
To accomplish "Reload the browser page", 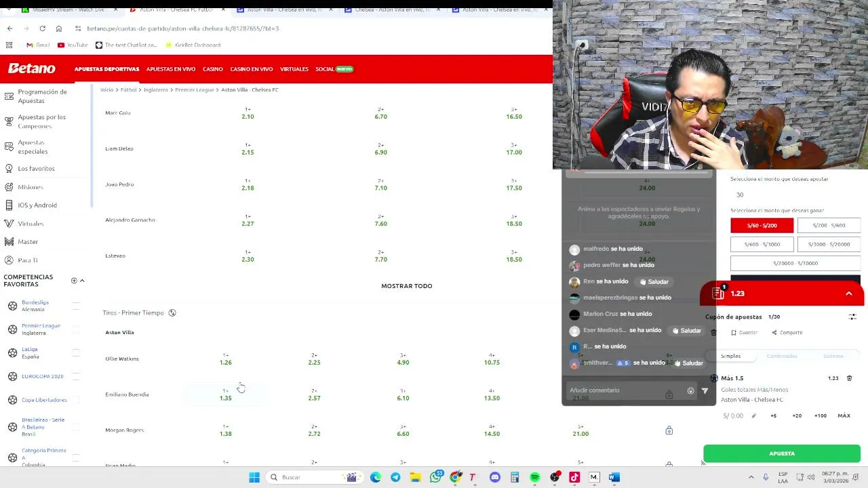I will pyautogui.click(x=42, y=28).
